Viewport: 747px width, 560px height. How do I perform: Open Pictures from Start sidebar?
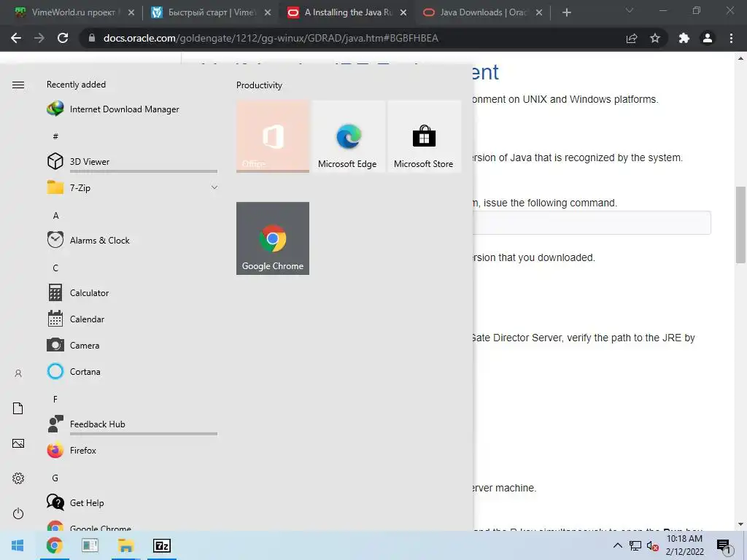point(18,443)
